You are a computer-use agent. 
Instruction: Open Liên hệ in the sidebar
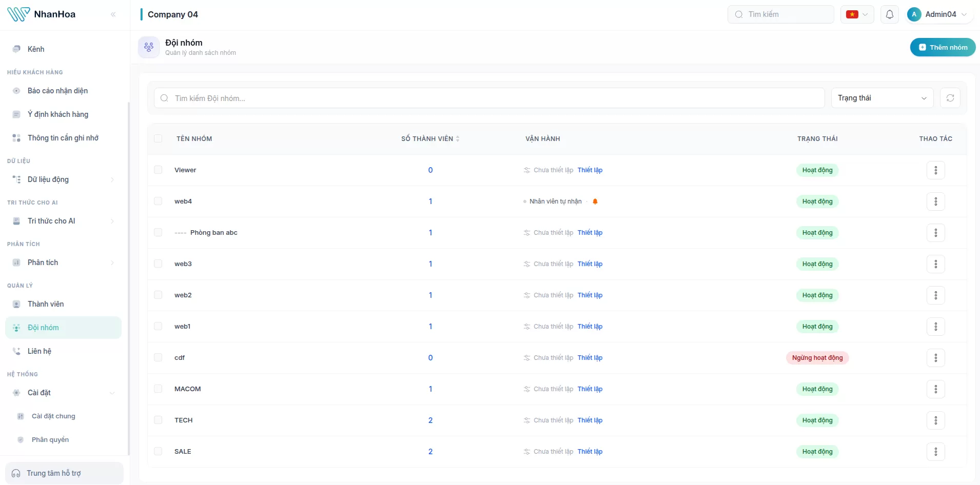63,351
